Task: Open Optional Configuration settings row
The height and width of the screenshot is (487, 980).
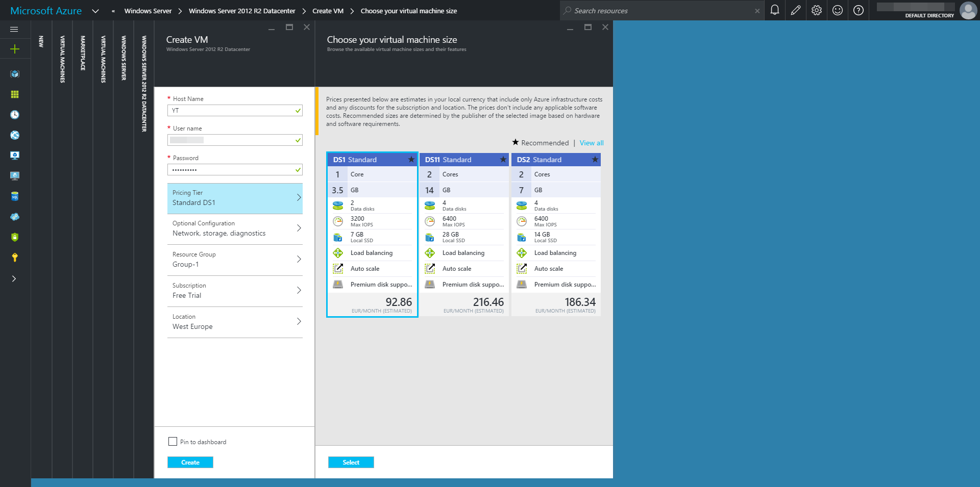Action: click(235, 229)
